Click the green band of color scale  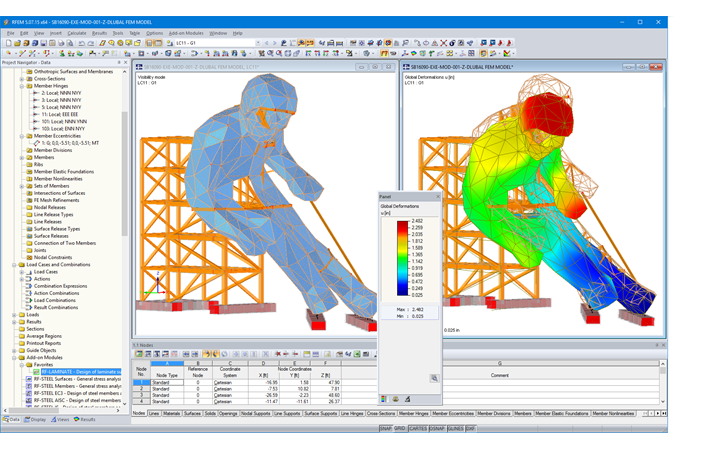[403, 257]
